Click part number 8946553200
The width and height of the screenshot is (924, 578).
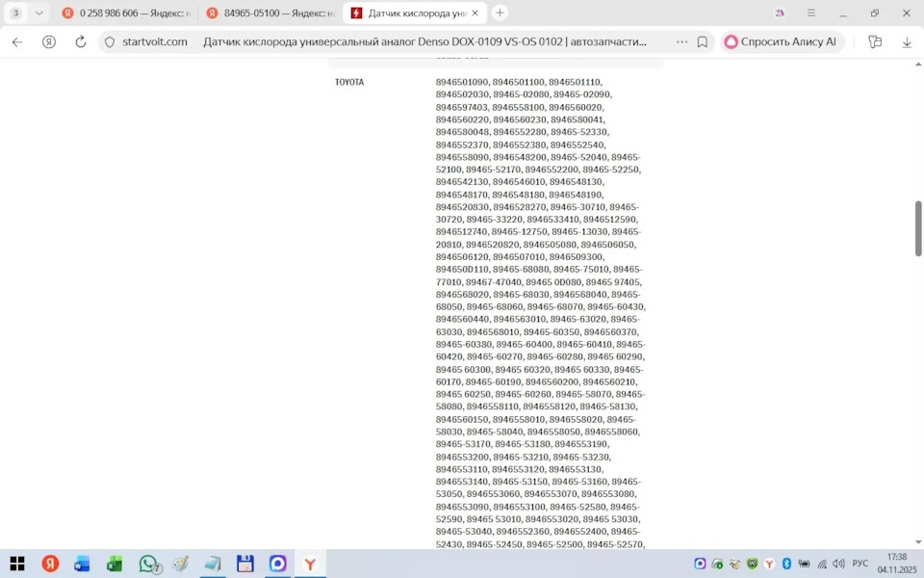[x=462, y=457]
